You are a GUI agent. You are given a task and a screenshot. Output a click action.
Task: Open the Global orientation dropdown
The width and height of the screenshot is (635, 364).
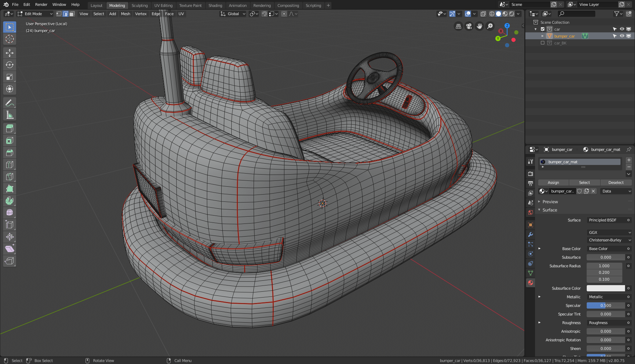pyautogui.click(x=233, y=14)
